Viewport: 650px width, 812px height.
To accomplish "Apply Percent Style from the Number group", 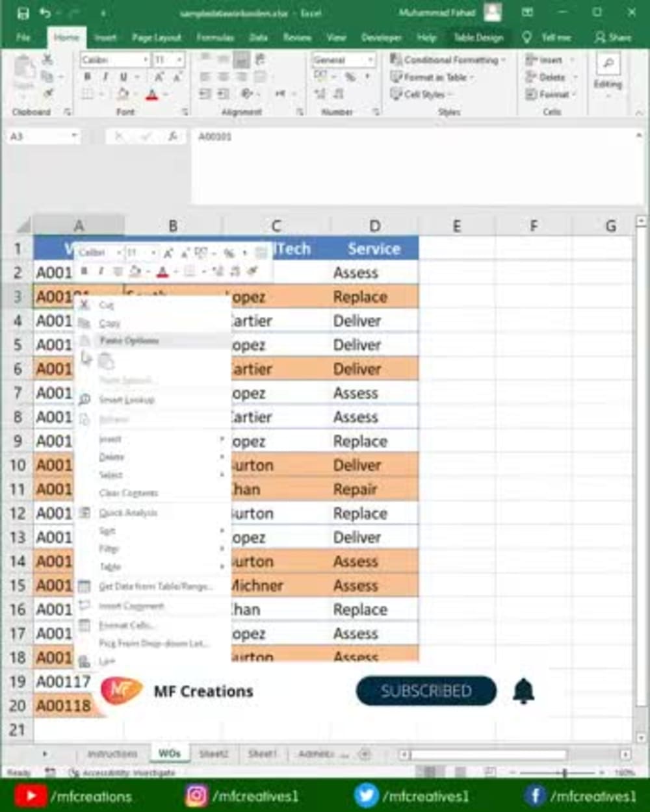I will coord(349,76).
